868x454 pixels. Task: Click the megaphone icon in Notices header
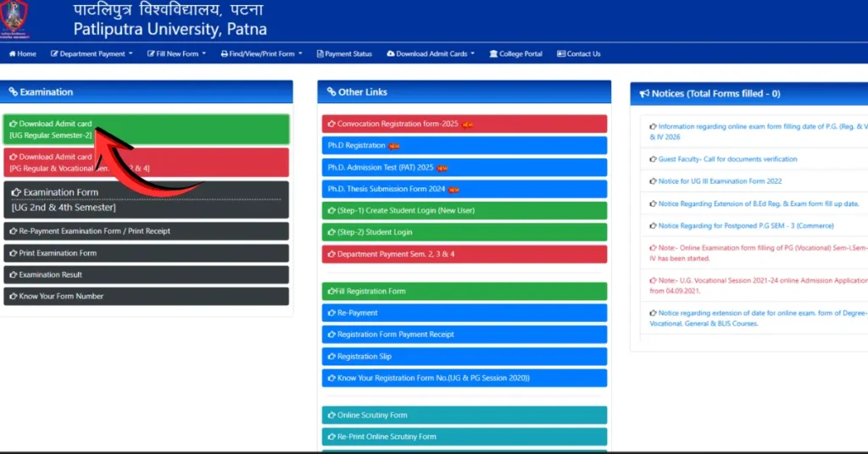pyautogui.click(x=644, y=93)
